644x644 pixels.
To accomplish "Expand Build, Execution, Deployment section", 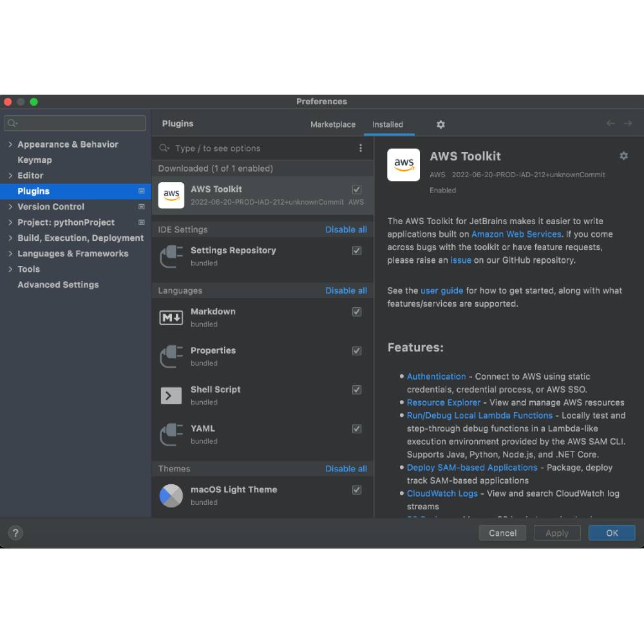I will coord(10,238).
